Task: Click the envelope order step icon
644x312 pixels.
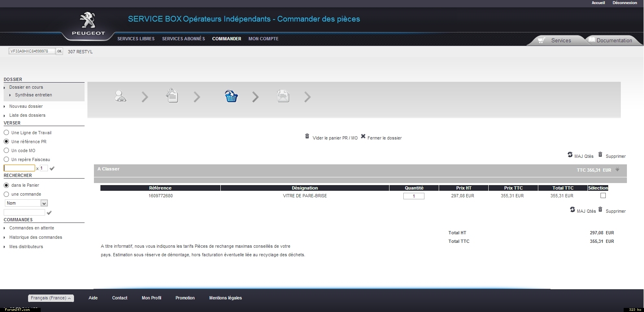Action: point(283,96)
